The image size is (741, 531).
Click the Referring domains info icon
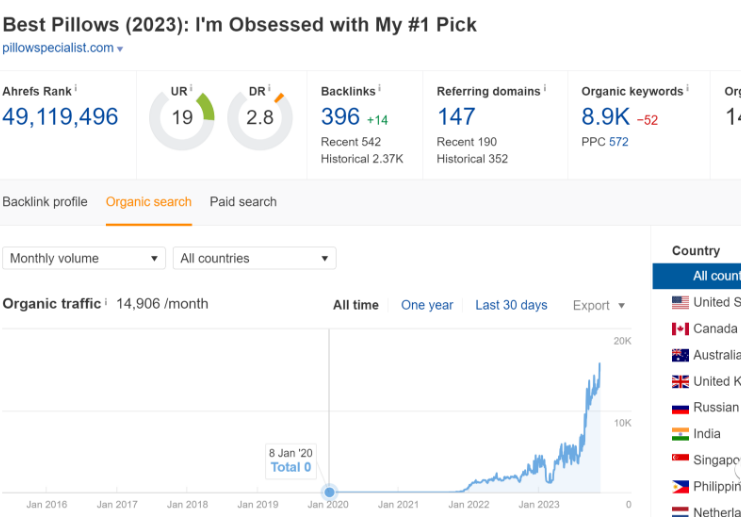(545, 88)
